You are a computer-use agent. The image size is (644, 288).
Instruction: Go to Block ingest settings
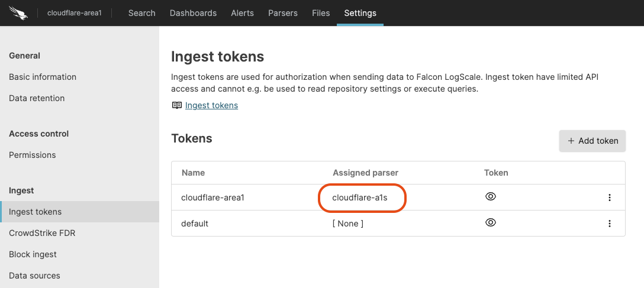coord(33,254)
